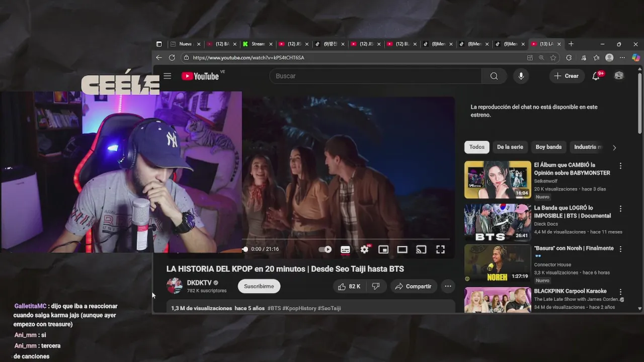Viewport: 644px width, 362px height.
Task: Select the Boy bands chip
Action: tap(548, 147)
